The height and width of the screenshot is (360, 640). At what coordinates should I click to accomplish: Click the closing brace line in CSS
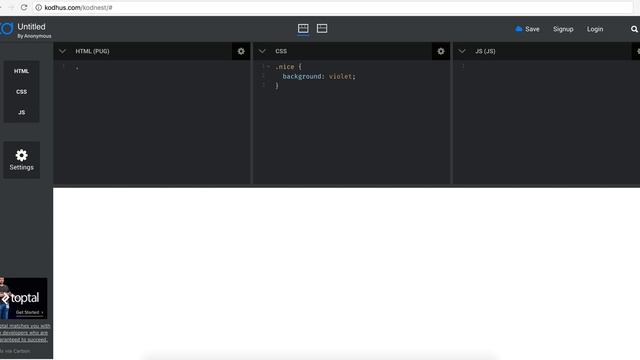277,86
